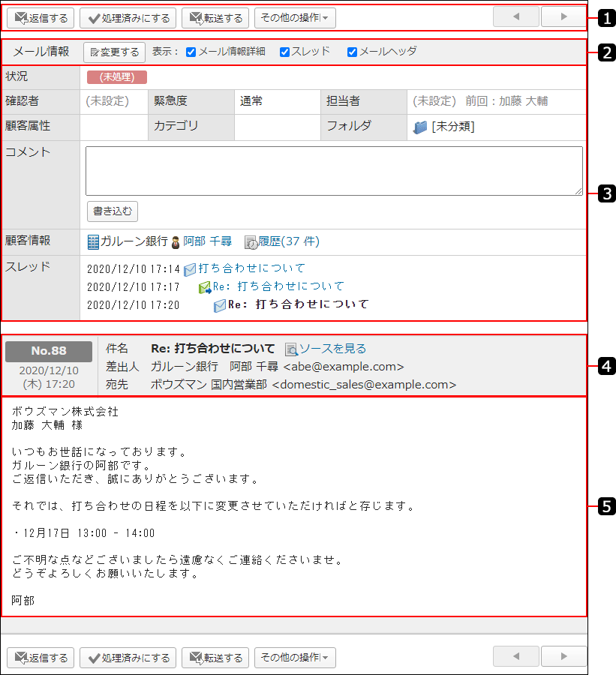The width and height of the screenshot is (616, 675).
Task: Click the history icon before 履歴
Action: (251, 242)
